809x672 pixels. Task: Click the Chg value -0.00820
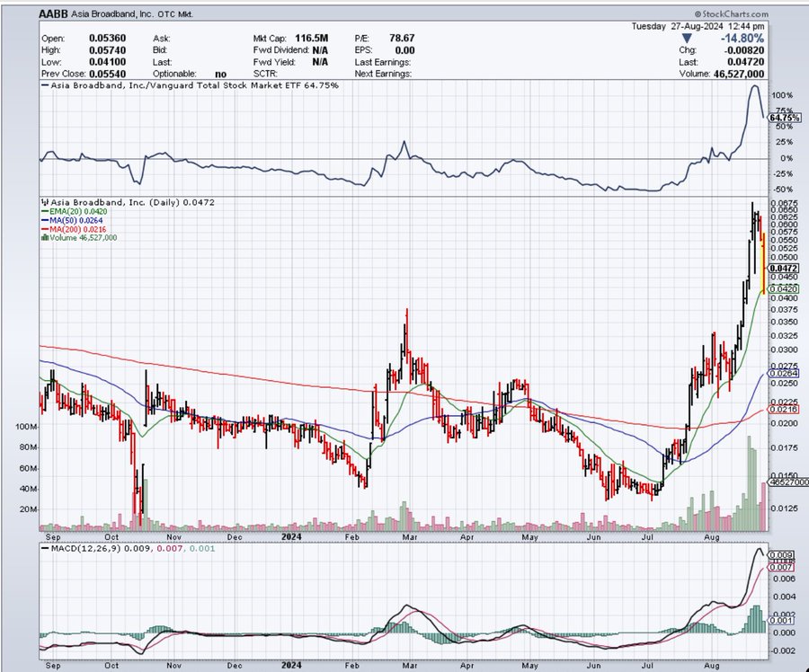coord(744,50)
